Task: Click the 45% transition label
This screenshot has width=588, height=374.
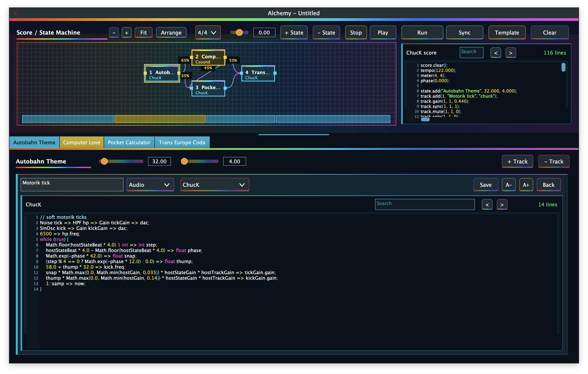Action: (x=208, y=68)
